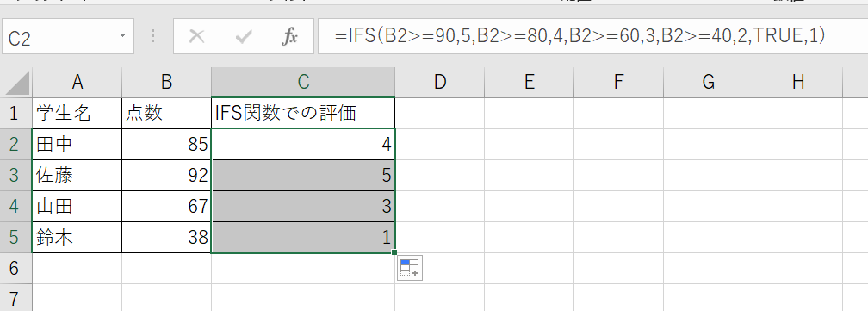Click the Insert Function fx icon

point(289,36)
